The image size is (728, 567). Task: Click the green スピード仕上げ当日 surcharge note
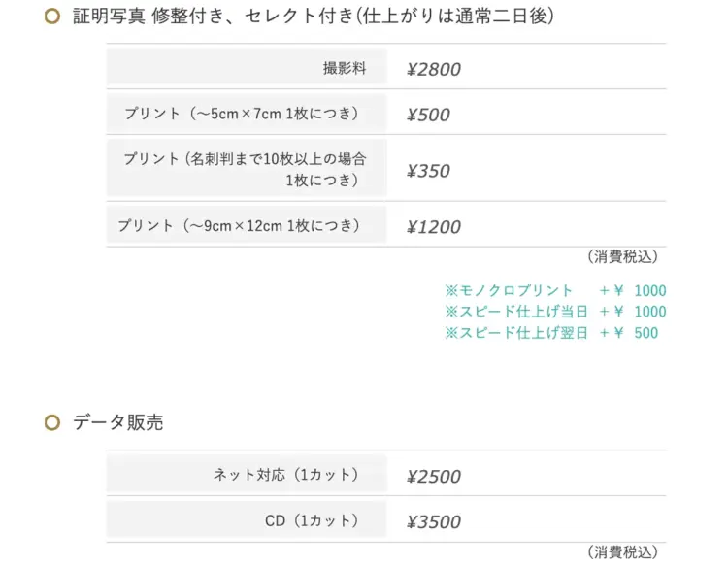click(x=555, y=312)
